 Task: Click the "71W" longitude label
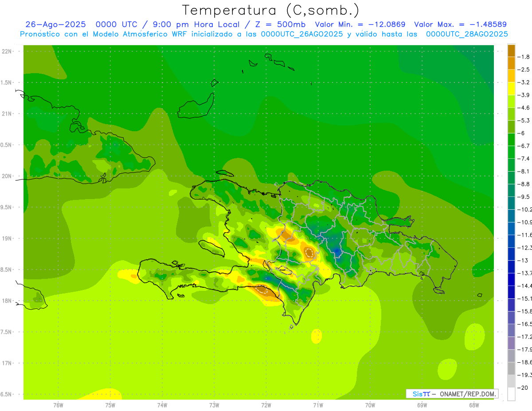pyautogui.click(x=318, y=405)
